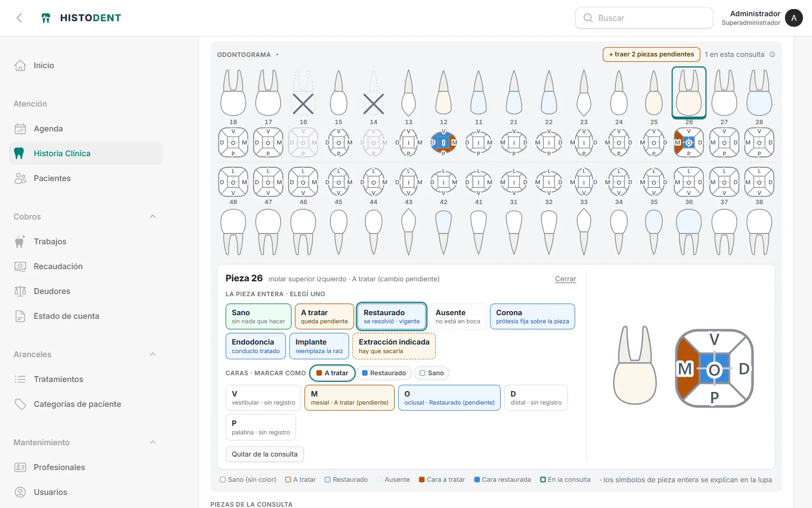
Task: Select 'Ausente' whole-piece state
Action: (458, 317)
